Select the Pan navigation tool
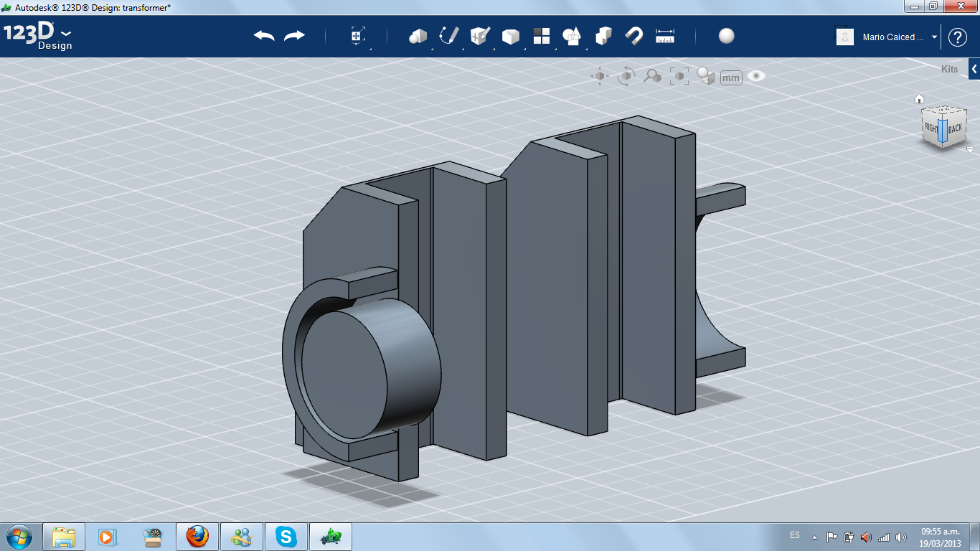 600,76
